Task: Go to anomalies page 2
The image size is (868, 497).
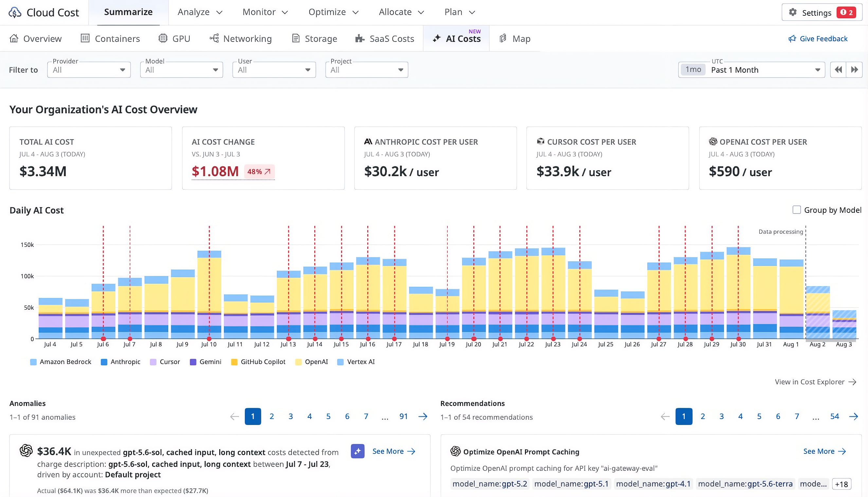Action: coord(272,416)
